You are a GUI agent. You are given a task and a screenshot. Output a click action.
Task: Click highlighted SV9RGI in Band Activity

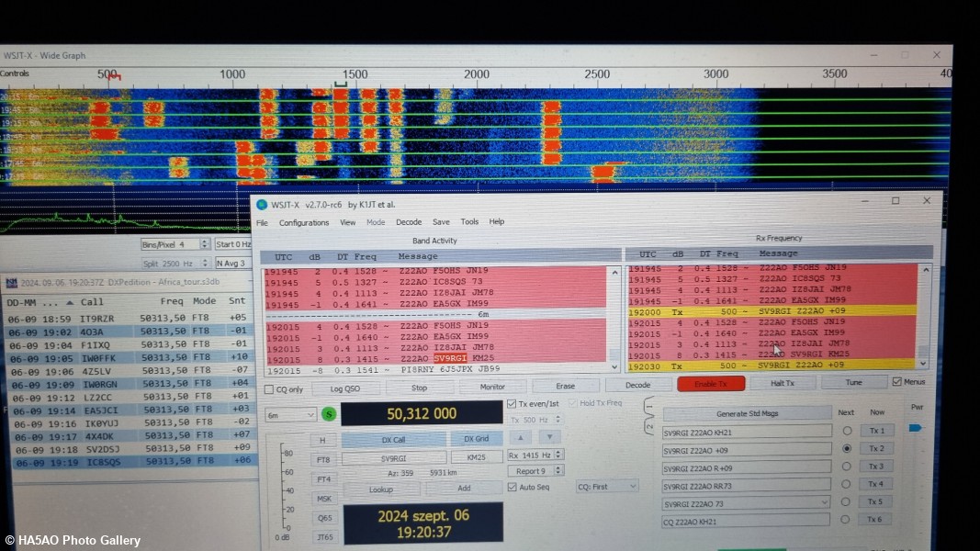451,358
